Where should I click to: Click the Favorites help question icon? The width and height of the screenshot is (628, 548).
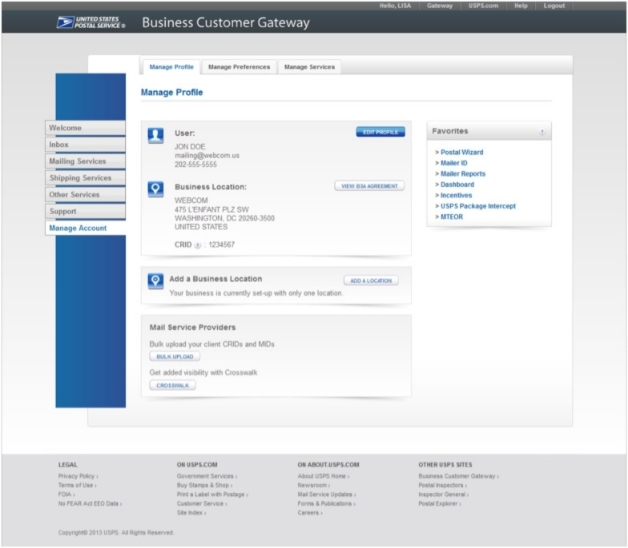click(542, 131)
